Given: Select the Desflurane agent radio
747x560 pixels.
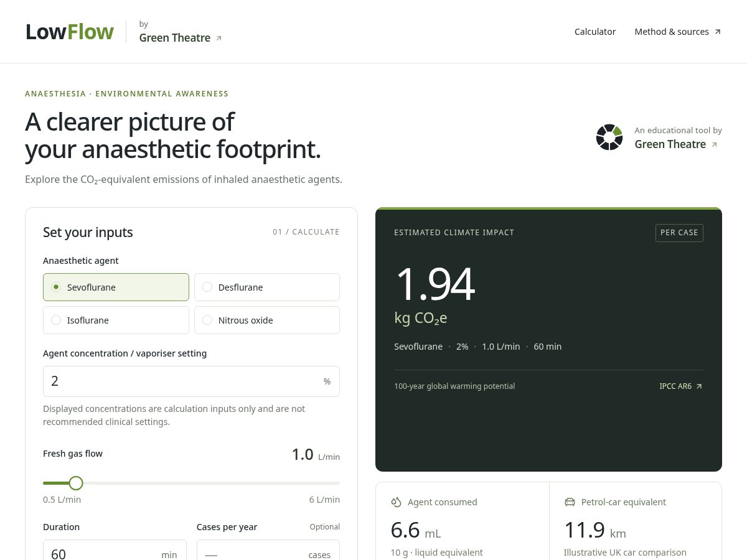Looking at the screenshot, I should 267,287.
